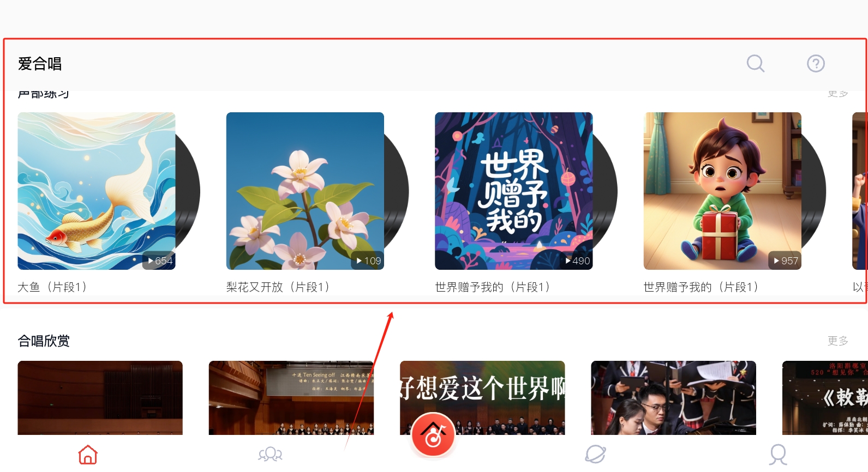This screenshot has height=472, width=868.
Task: Open the community group icon tab
Action: [271, 454]
